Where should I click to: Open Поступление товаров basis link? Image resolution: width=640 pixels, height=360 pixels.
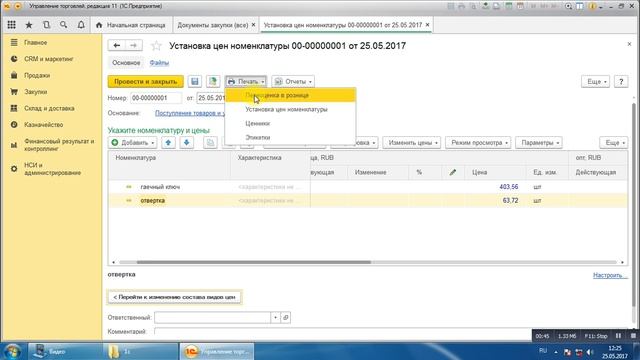[190, 113]
